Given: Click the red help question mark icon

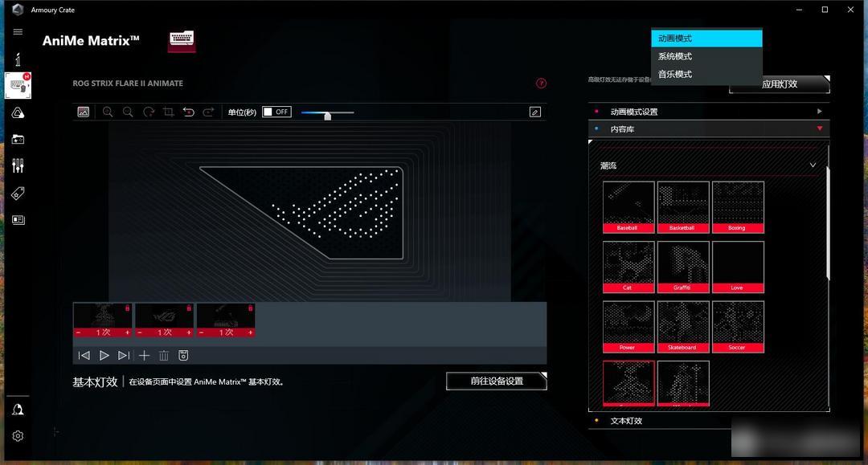Looking at the screenshot, I should pyautogui.click(x=541, y=83).
